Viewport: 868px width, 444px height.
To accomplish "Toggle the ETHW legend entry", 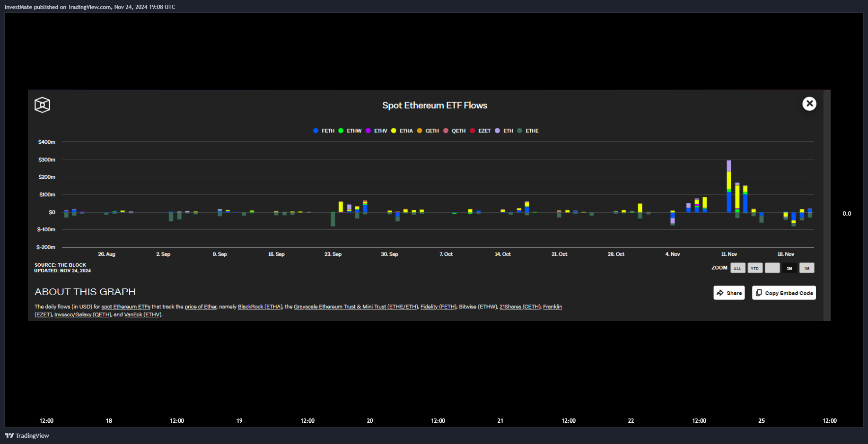I will 350,131.
